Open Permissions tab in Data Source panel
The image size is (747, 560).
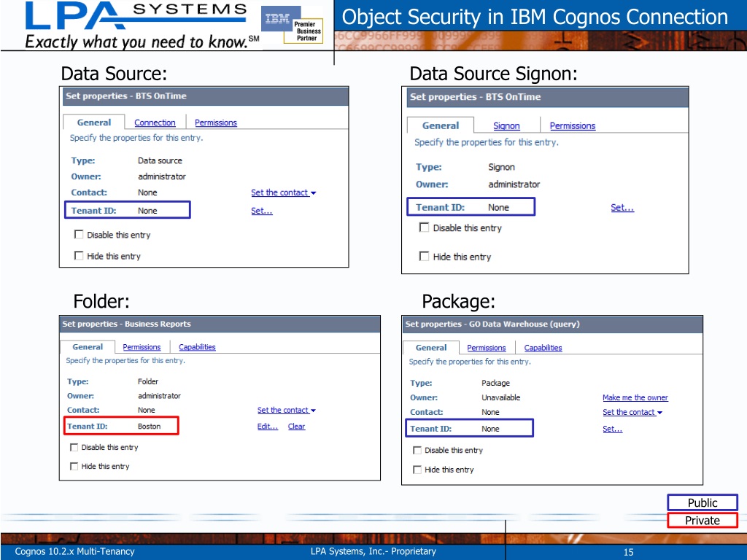(216, 122)
